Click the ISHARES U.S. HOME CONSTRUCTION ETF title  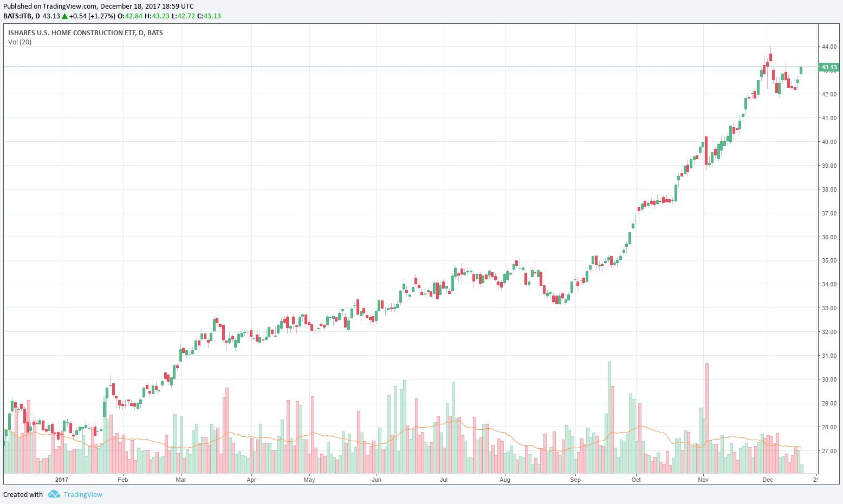point(85,33)
